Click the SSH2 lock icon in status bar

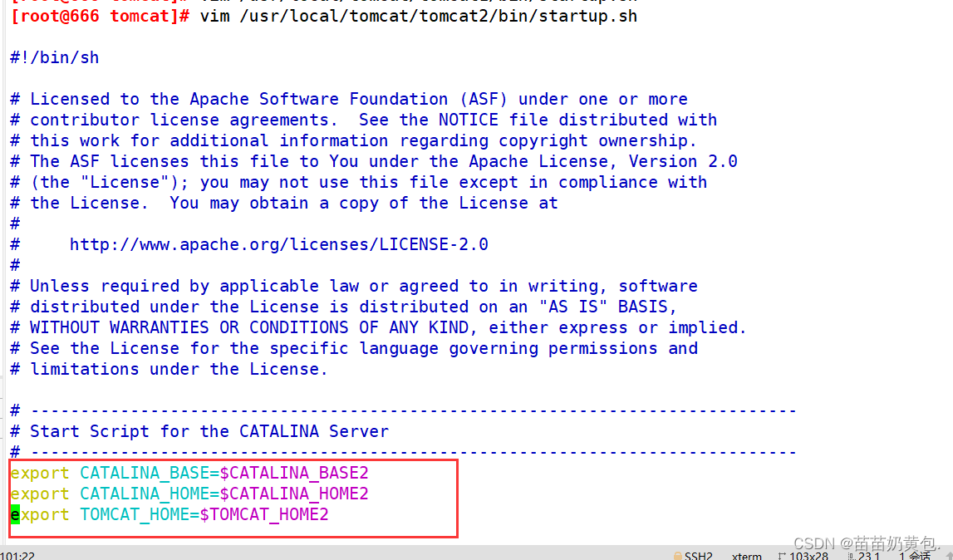point(677,556)
